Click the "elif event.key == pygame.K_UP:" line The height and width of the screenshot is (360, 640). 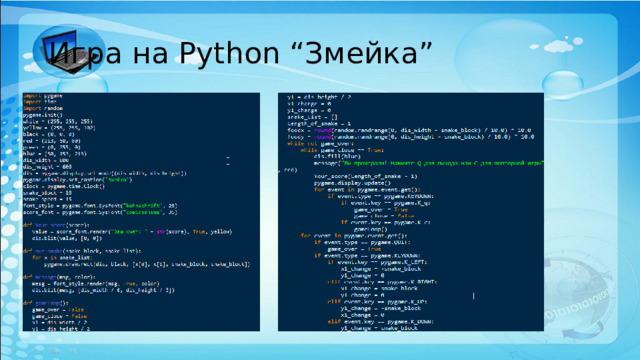coord(378,302)
